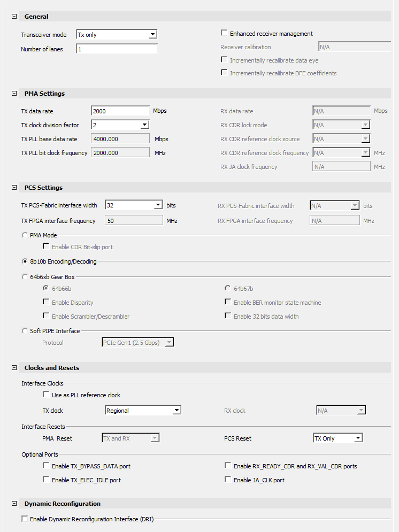Click the Receiver calibration field
This screenshot has width=399, height=532.
pos(355,47)
